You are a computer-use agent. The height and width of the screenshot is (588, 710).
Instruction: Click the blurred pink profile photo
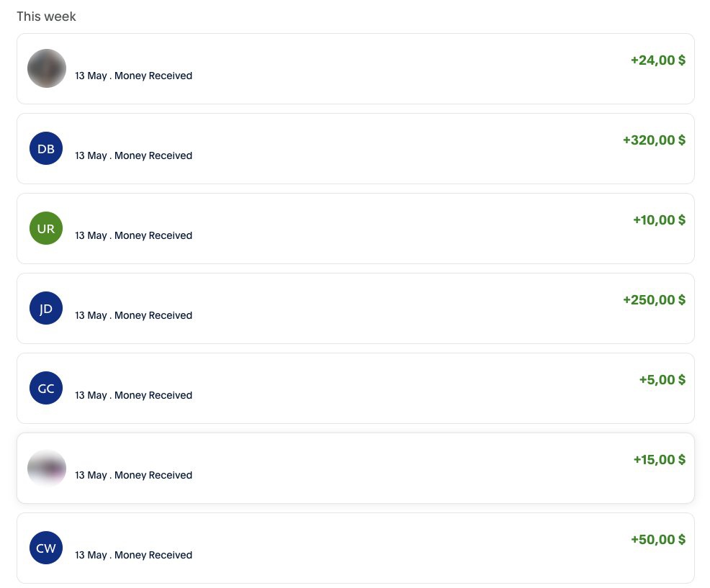point(47,469)
